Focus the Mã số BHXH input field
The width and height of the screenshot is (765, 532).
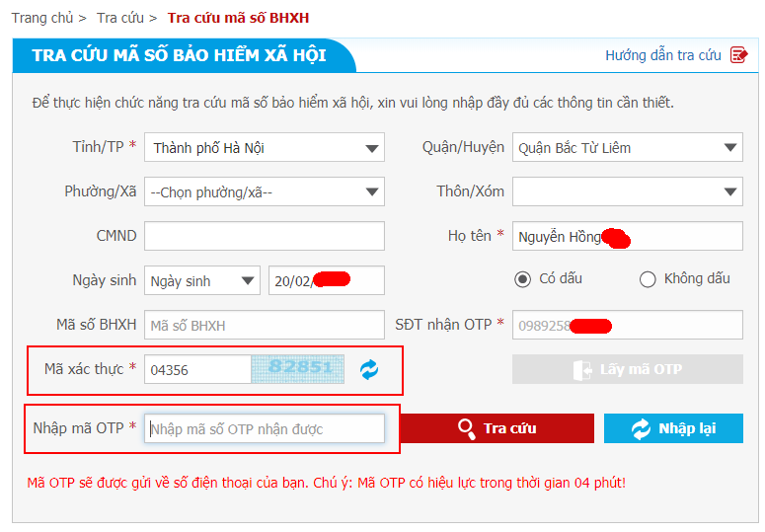click(x=264, y=325)
